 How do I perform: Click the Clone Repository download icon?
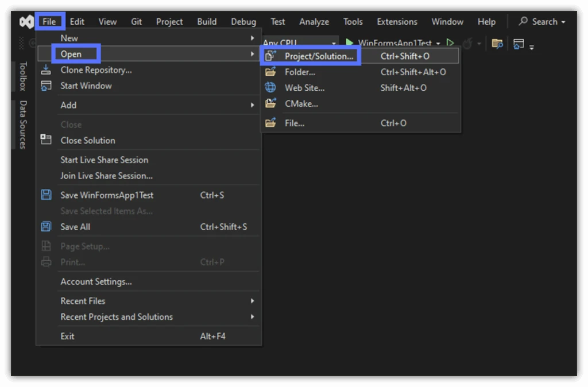[46, 69]
